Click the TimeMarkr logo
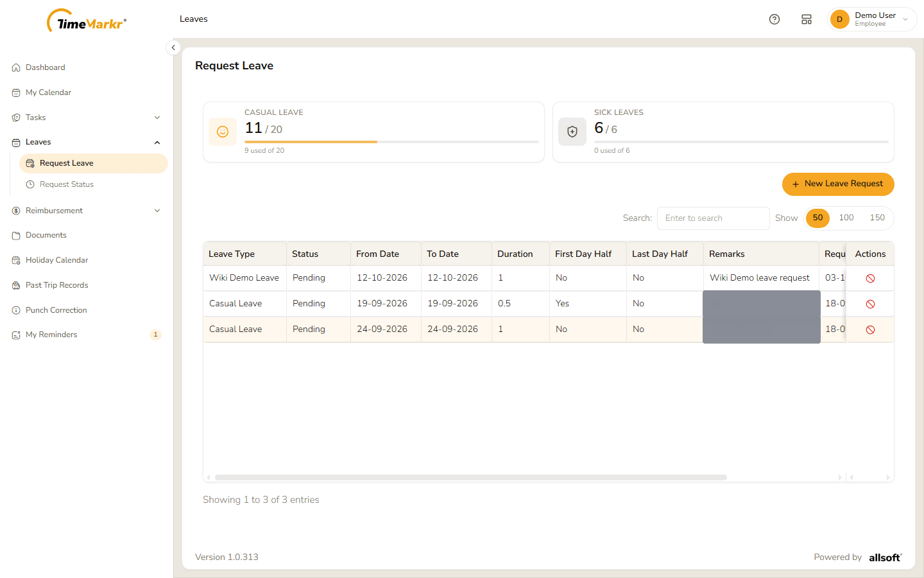 [x=87, y=21]
